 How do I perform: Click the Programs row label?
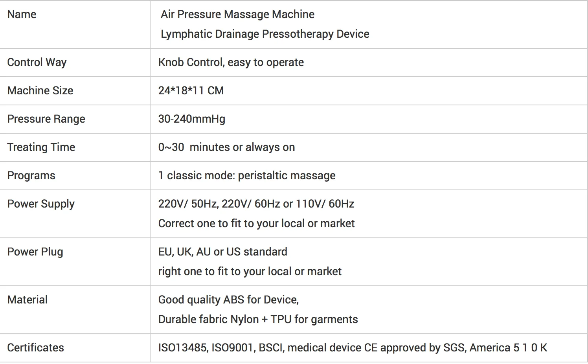pos(31,176)
